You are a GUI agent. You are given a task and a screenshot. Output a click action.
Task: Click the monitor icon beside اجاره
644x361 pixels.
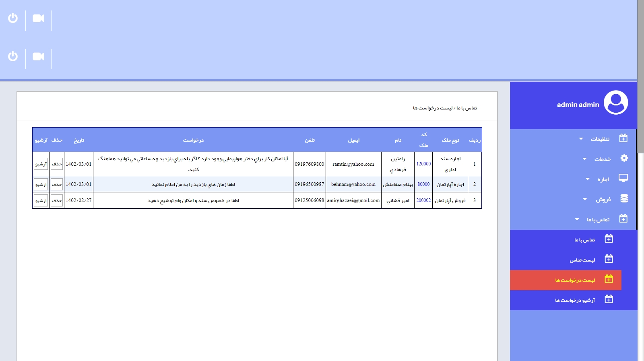[x=623, y=178]
